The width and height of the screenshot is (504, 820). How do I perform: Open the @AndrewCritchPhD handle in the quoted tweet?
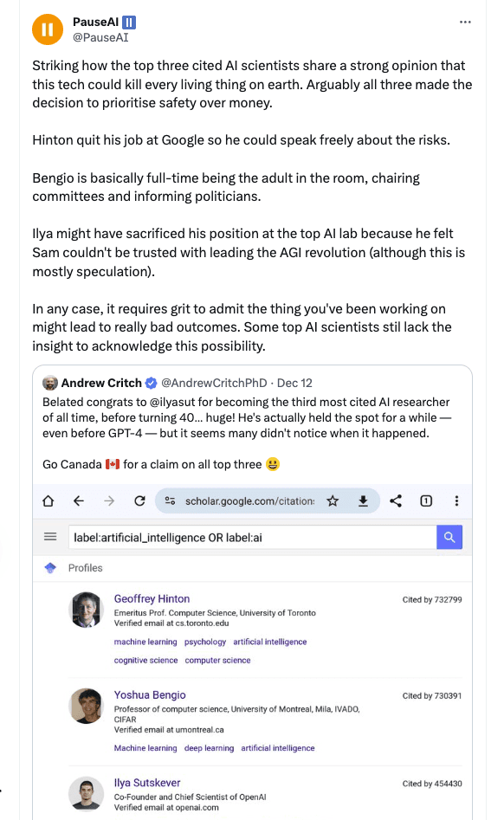214,383
